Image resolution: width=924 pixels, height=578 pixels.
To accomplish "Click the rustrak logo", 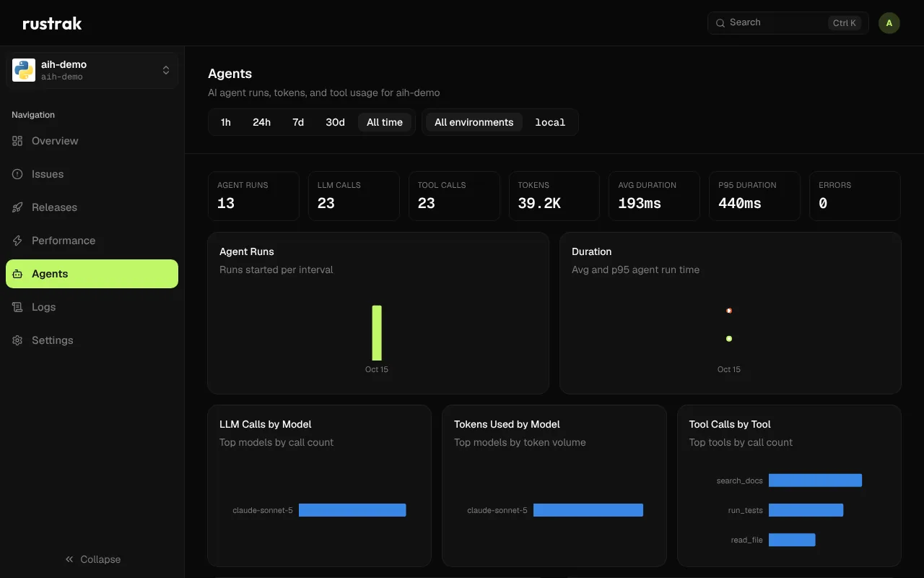I will click(x=52, y=23).
